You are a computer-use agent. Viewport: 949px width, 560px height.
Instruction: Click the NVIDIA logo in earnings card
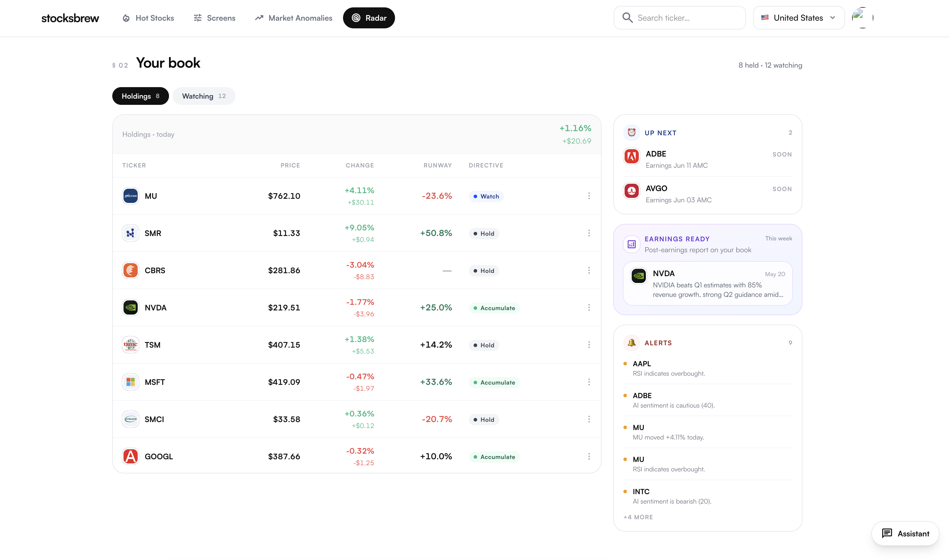[639, 276]
